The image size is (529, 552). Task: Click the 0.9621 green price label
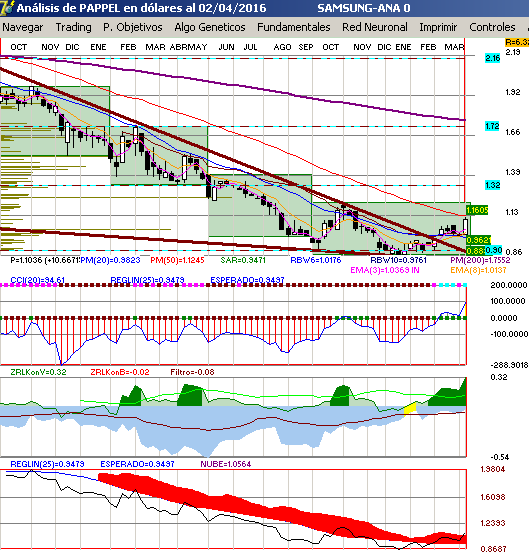coord(478,240)
